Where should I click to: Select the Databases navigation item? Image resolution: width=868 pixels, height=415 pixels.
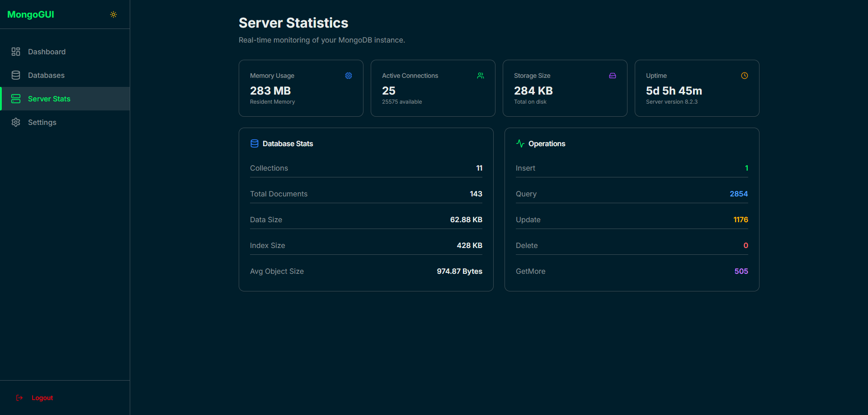46,75
